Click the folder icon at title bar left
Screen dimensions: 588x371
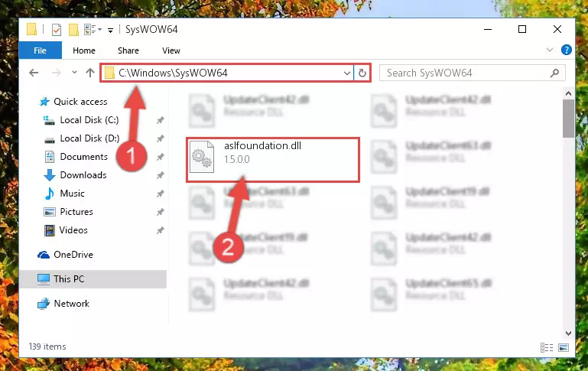click(x=32, y=29)
